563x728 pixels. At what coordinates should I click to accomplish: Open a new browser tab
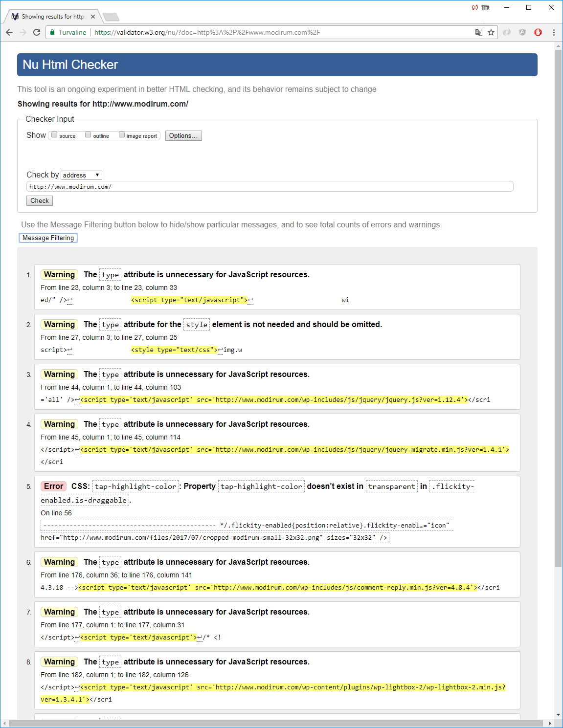pyautogui.click(x=111, y=17)
